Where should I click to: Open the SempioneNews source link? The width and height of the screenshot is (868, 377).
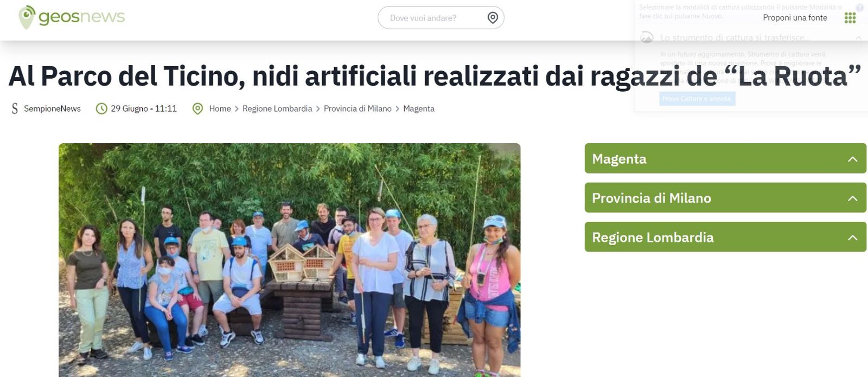click(x=52, y=108)
